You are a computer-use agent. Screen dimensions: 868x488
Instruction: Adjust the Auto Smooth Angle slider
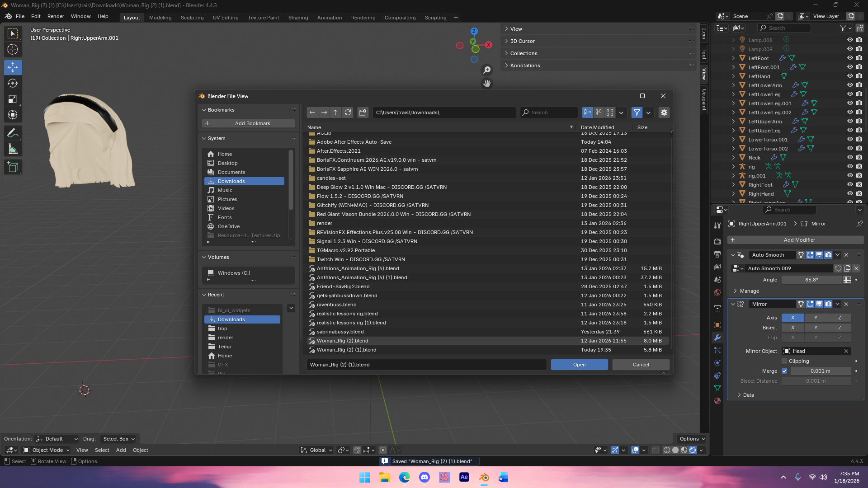coord(811,280)
